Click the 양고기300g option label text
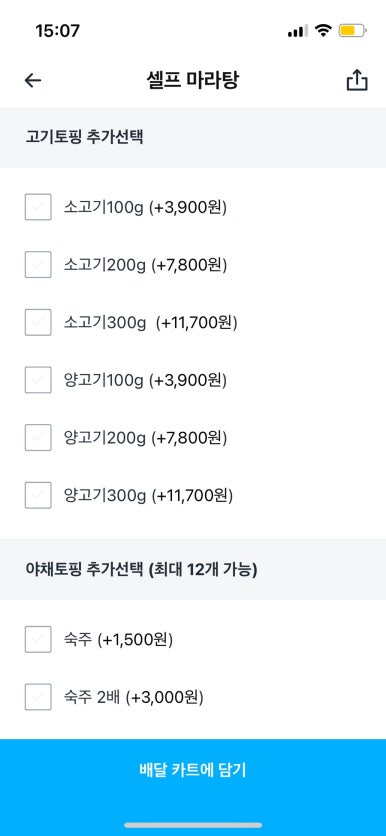 click(x=149, y=496)
